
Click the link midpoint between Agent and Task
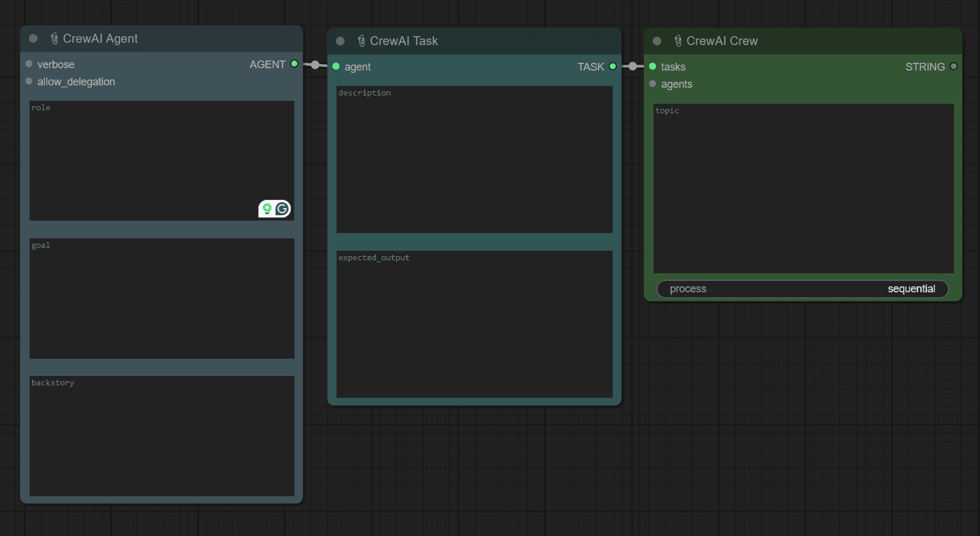(315, 65)
